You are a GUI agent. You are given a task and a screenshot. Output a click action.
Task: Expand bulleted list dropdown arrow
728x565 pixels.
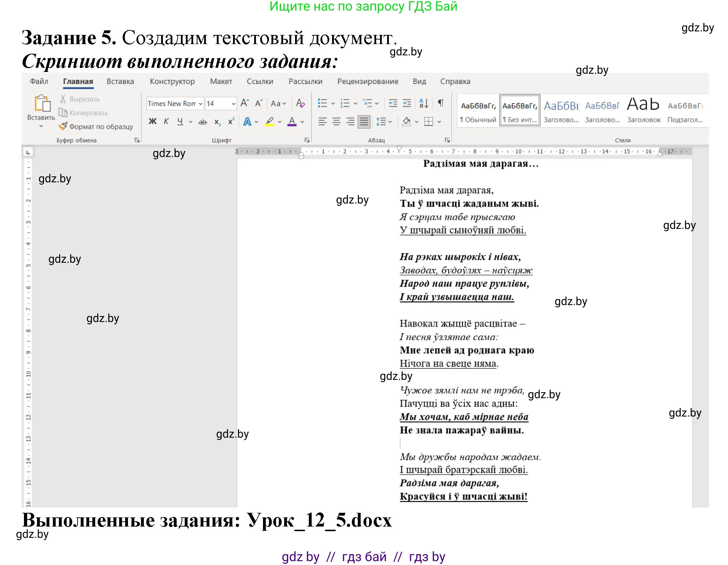[x=333, y=103]
